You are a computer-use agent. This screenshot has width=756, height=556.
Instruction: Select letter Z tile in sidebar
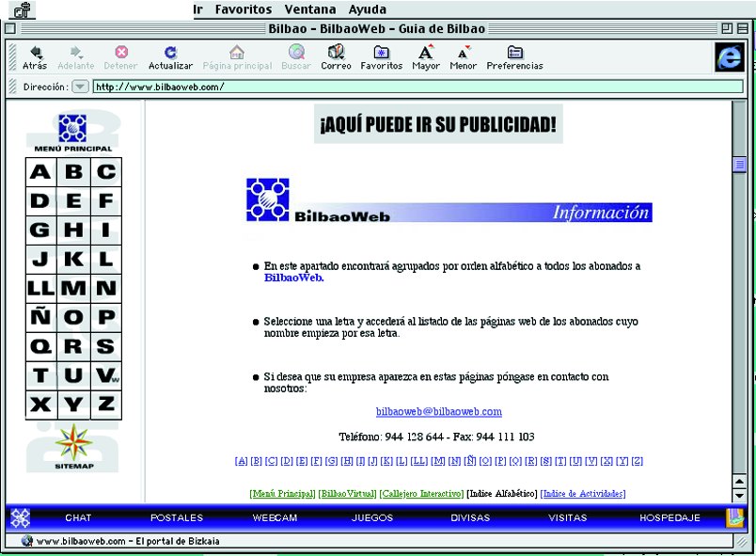tap(106, 405)
